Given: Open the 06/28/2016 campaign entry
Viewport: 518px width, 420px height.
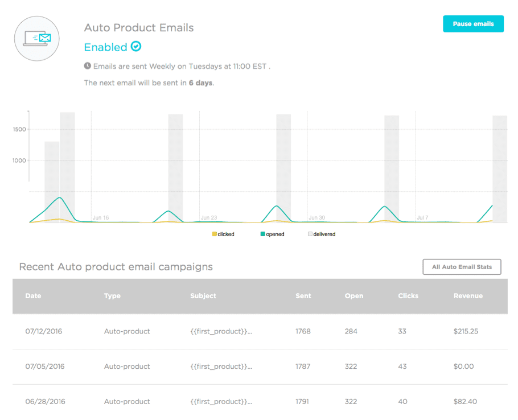Looking at the screenshot, I should pyautogui.click(x=45, y=402).
